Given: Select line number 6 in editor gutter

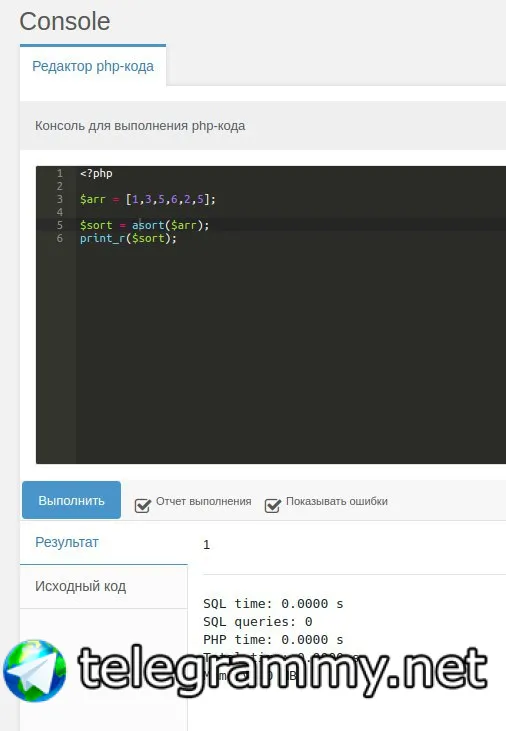Looking at the screenshot, I should [60, 239].
